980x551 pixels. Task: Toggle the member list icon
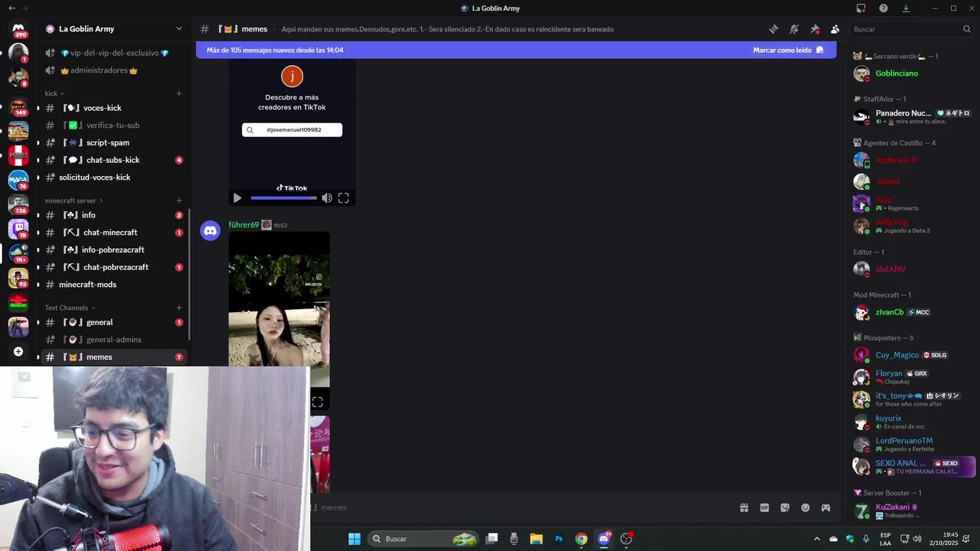[x=835, y=29]
